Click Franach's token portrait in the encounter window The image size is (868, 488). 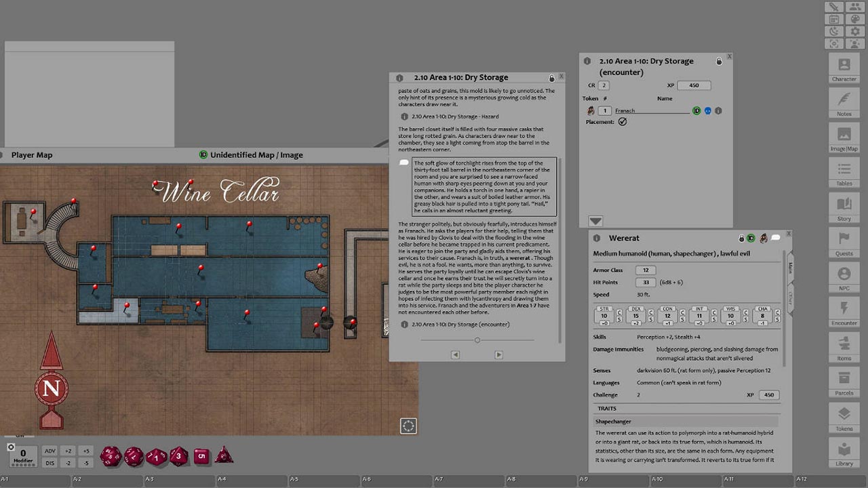tap(589, 110)
